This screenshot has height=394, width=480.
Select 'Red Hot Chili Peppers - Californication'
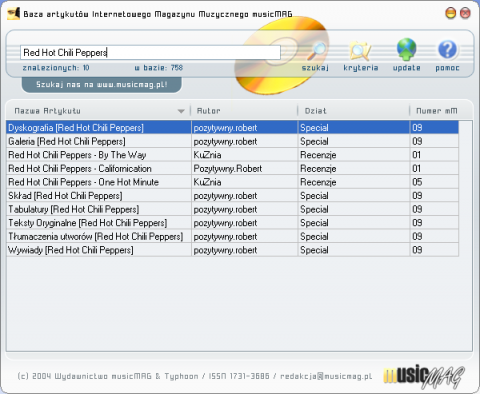click(232, 169)
